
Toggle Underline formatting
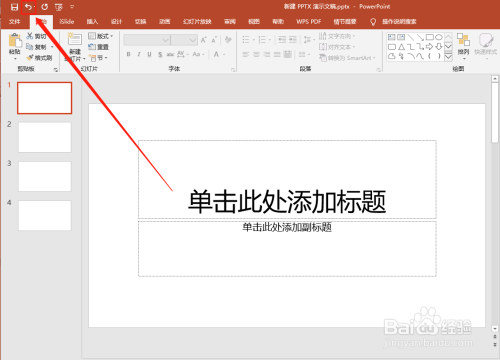(x=149, y=54)
